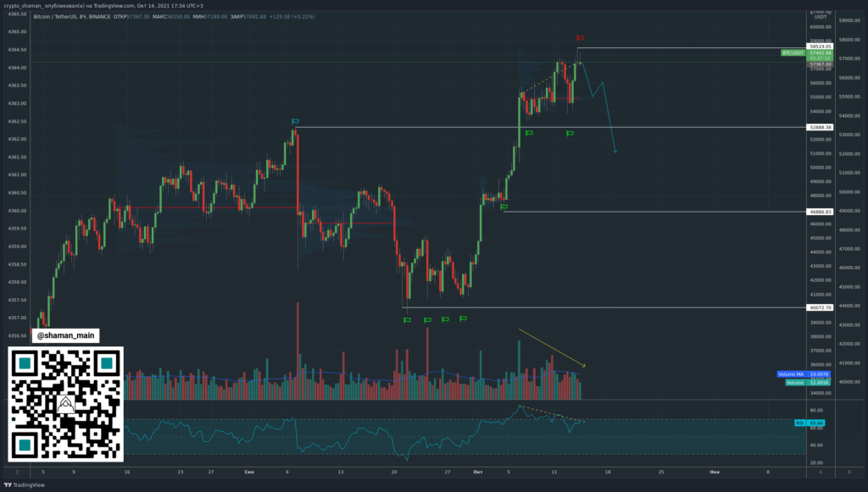The image size is (868, 492).
Task: Click the green BTCUSDT symbol label
Action: coord(794,53)
